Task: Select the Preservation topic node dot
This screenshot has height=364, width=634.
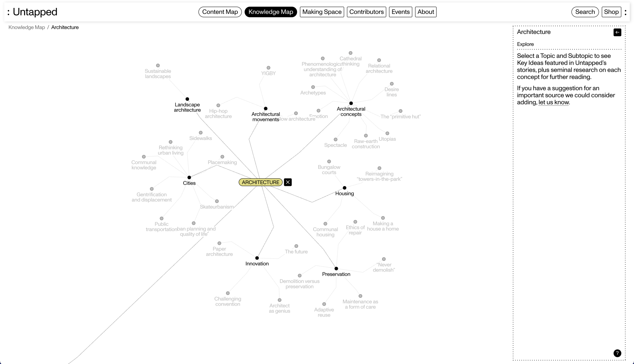Action: click(x=336, y=269)
